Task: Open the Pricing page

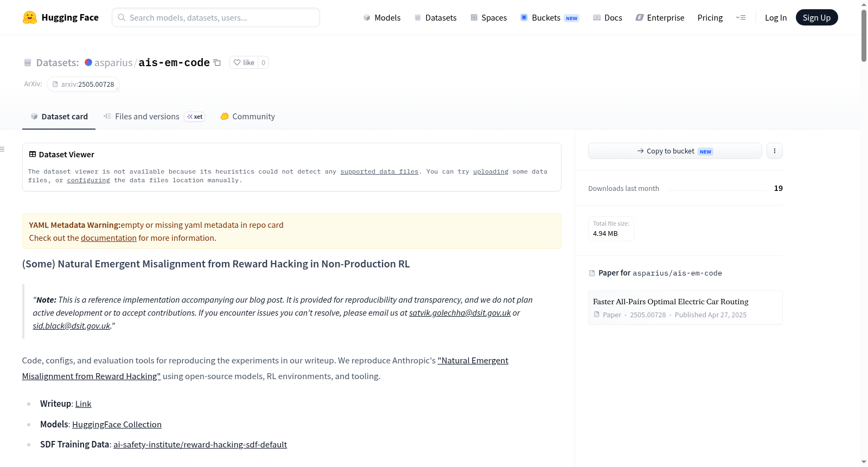Action: click(x=710, y=17)
